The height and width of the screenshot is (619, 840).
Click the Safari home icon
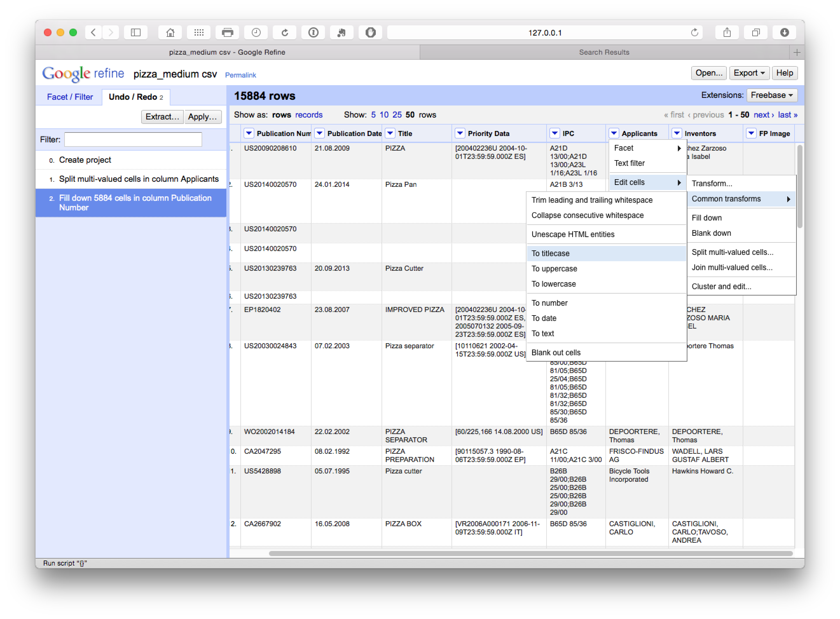coord(170,33)
